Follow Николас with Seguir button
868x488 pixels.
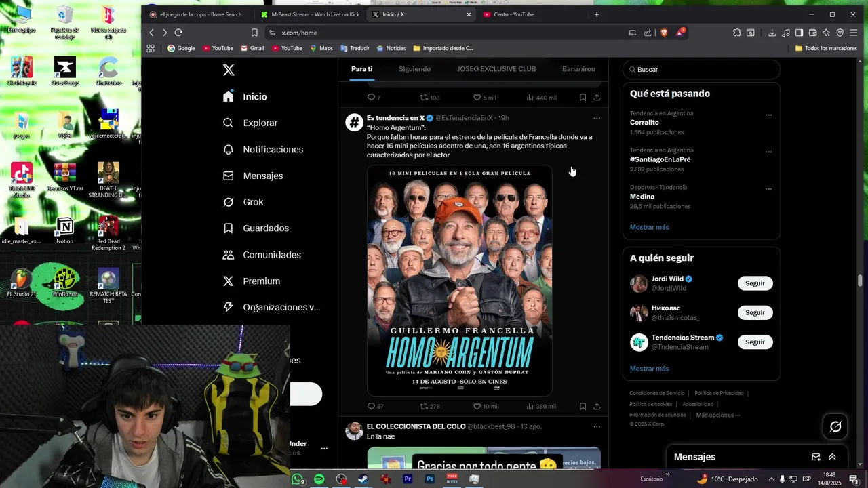pos(755,312)
